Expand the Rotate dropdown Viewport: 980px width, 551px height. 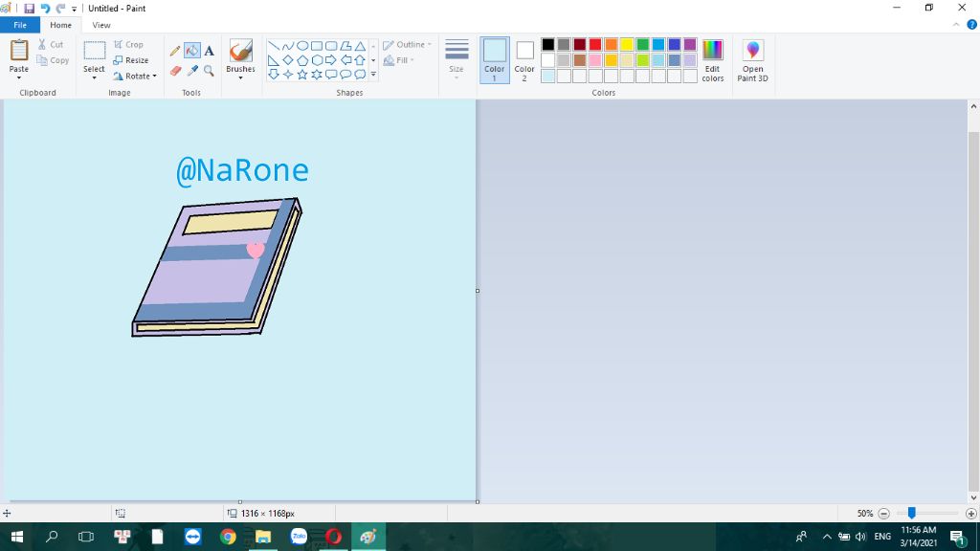(x=154, y=77)
